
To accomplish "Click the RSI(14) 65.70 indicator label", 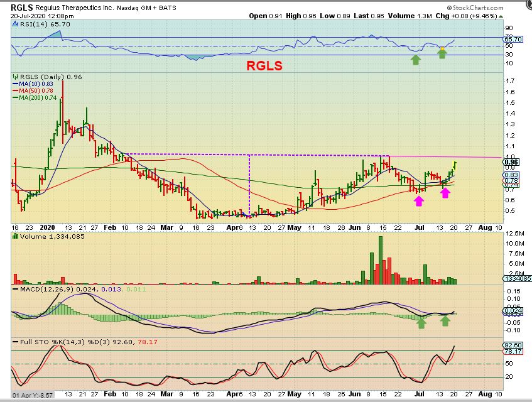I will [x=38, y=23].
